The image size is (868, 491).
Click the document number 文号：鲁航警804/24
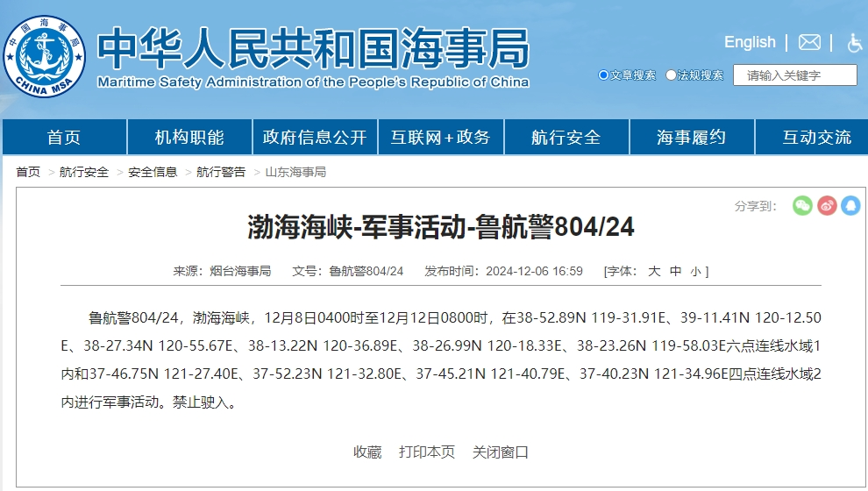[348, 271]
